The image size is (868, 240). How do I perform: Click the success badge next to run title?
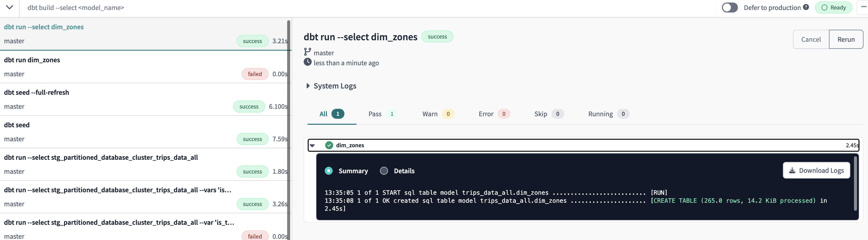pos(437,36)
